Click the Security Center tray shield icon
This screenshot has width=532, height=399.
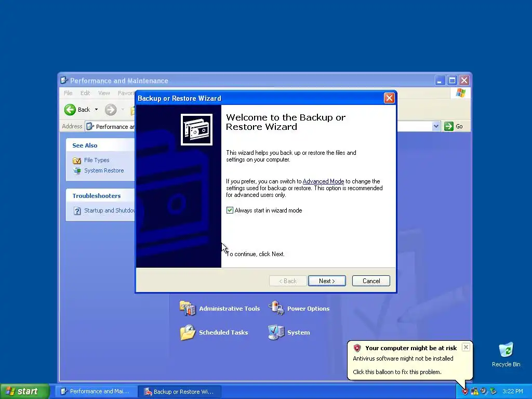[465, 391]
